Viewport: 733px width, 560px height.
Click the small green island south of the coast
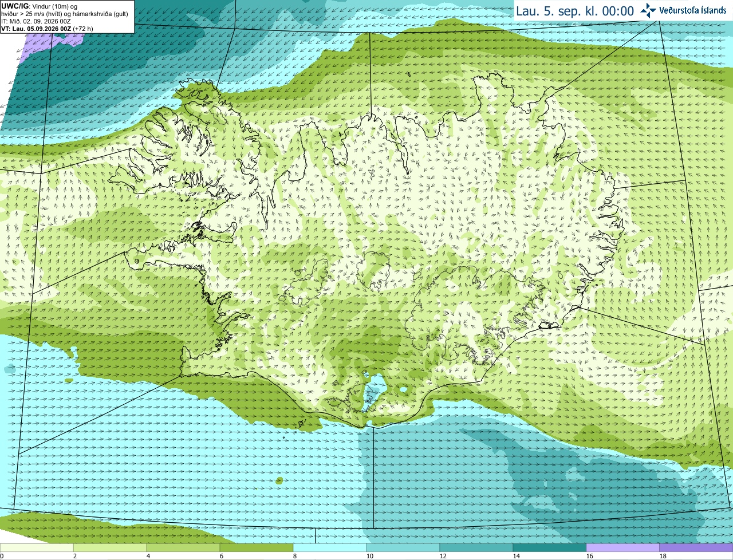coord(279,480)
